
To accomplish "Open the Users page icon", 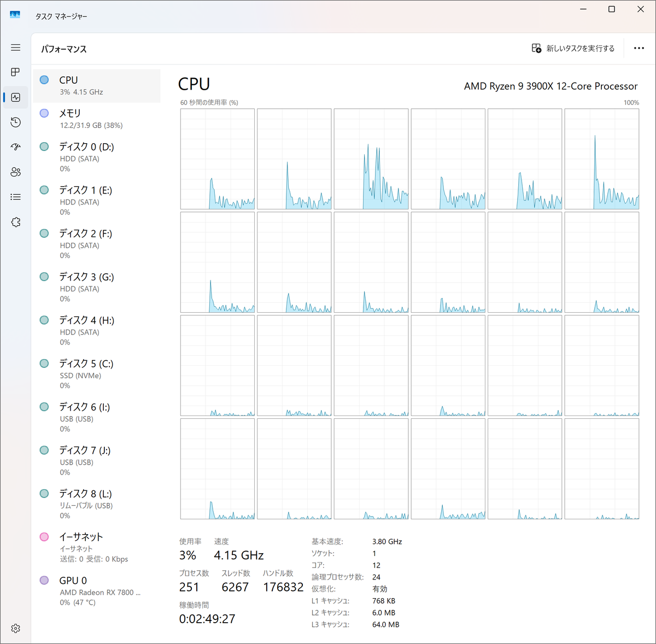I will (x=15, y=172).
